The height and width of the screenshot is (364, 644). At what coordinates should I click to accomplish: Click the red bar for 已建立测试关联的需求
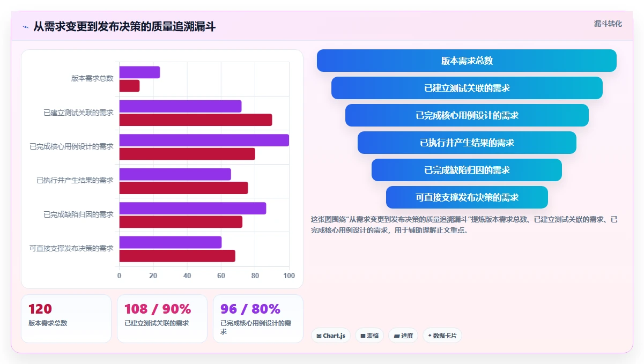[195, 120]
